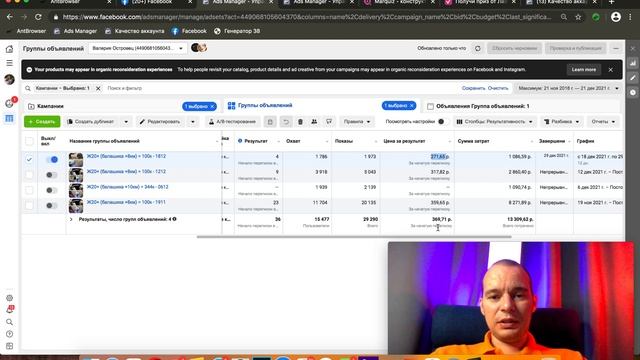Select the table grid icon in sidebar
Image resolution: width=640 pixels, height=360 pixels.
(x=9, y=118)
